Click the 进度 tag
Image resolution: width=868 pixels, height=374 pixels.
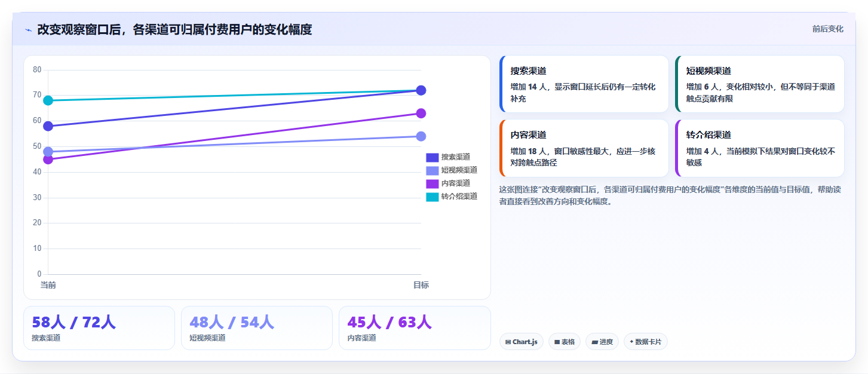click(x=602, y=342)
